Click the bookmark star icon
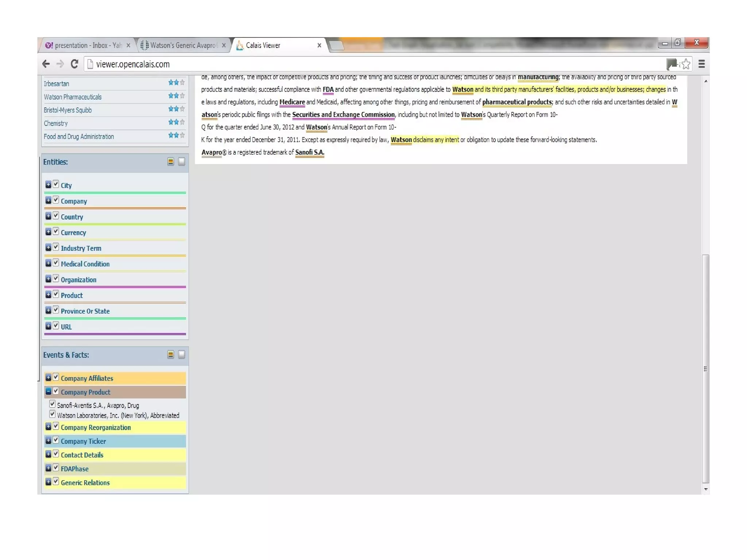Viewport: 747px width, 560px height. point(686,64)
